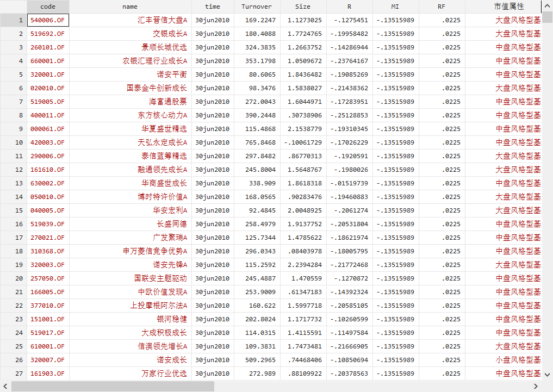Click name cell 融通领先成长A
This screenshot has height=392, width=553.
click(130, 170)
